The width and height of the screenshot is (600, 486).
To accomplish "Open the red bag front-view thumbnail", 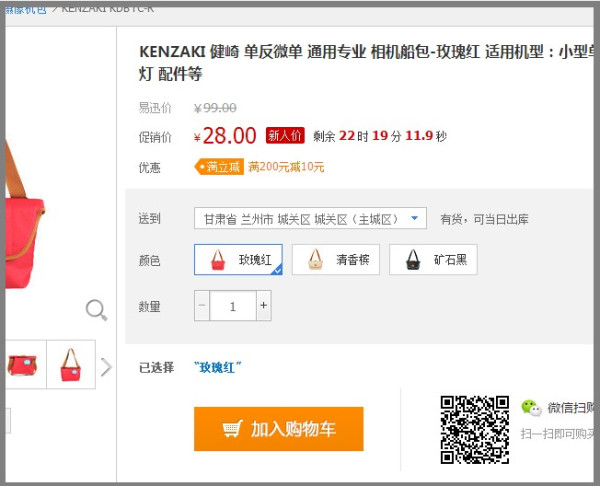I will point(23,365).
